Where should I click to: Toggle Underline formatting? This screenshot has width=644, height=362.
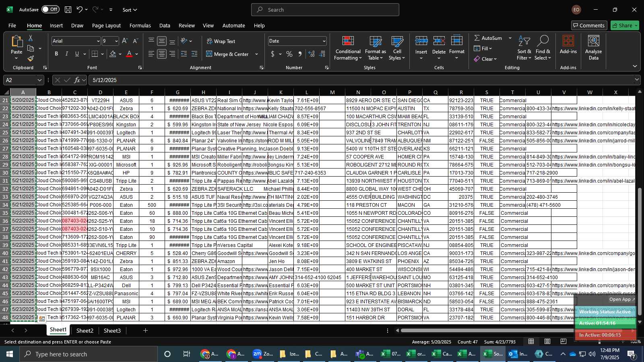tap(77, 54)
